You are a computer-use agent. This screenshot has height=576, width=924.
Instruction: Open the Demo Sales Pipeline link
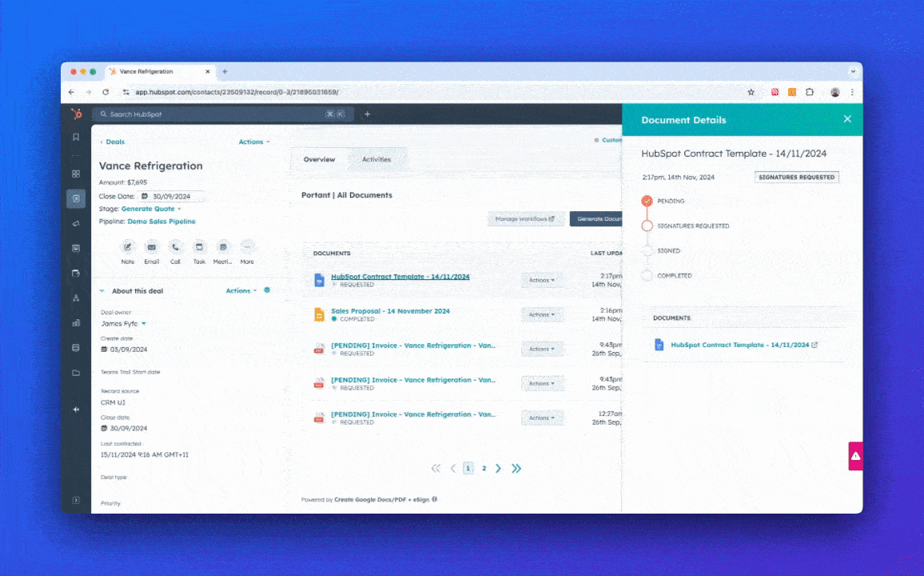click(161, 221)
